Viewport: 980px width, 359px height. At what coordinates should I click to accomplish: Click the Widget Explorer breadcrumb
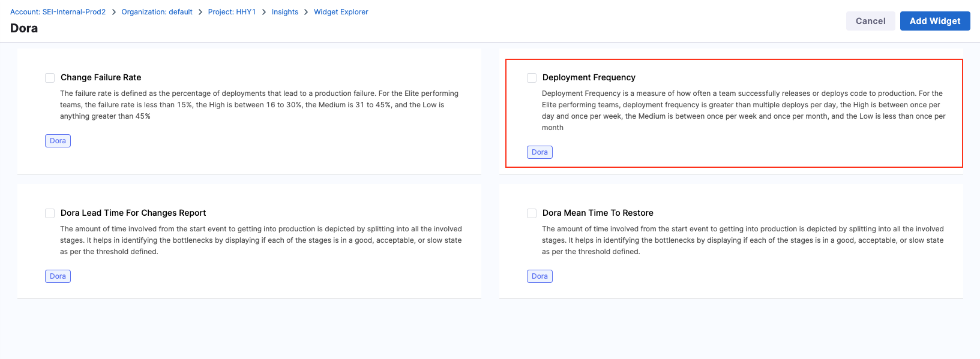pos(341,12)
